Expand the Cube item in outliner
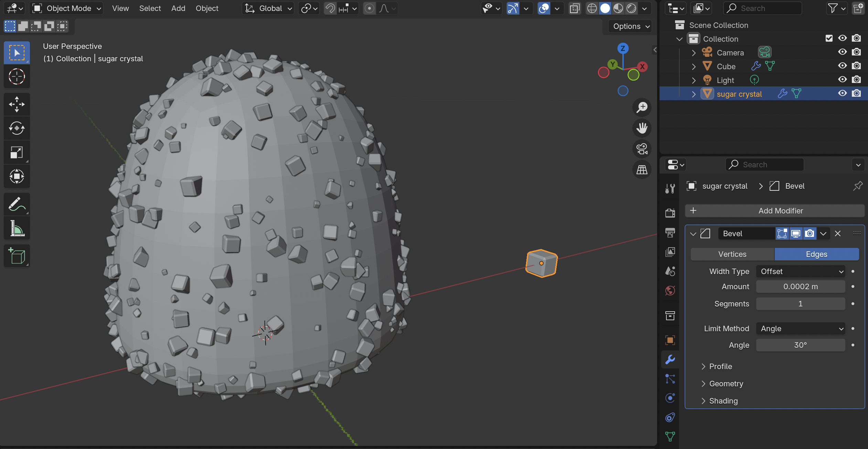The image size is (868, 449). click(694, 66)
